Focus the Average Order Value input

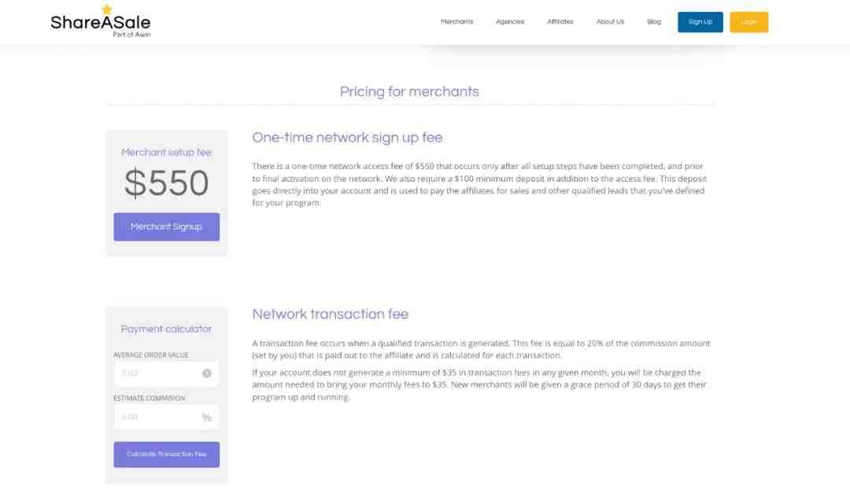coord(159,373)
